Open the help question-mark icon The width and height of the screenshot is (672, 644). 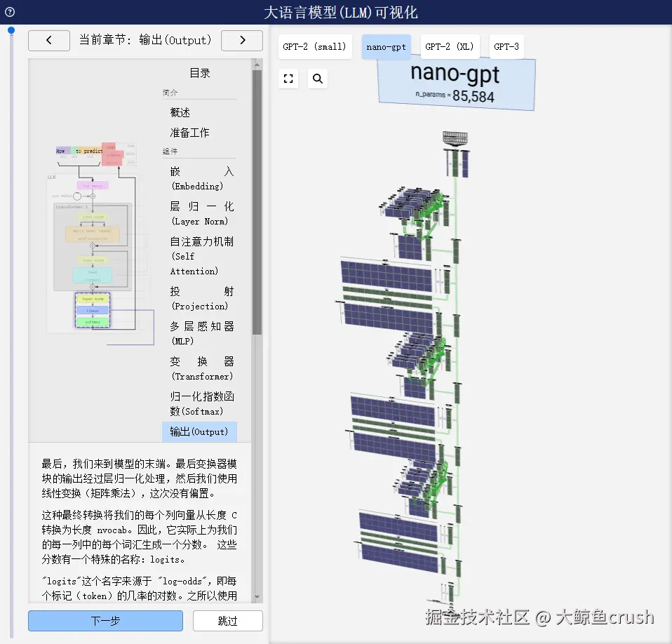click(x=10, y=12)
